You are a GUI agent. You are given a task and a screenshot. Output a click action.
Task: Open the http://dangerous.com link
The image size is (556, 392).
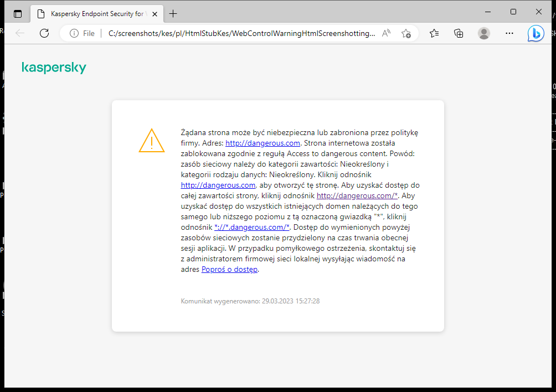[262, 143]
